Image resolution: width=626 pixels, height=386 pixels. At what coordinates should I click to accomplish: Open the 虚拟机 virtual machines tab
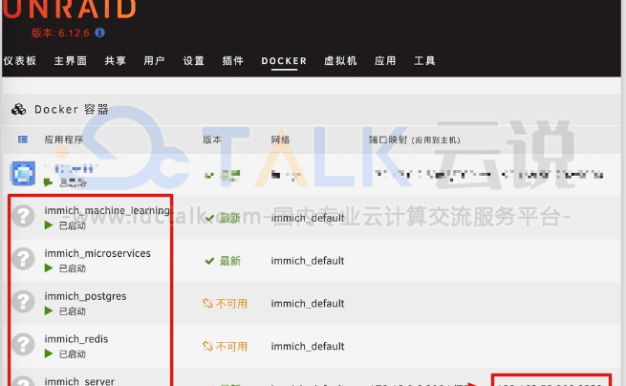tap(341, 61)
